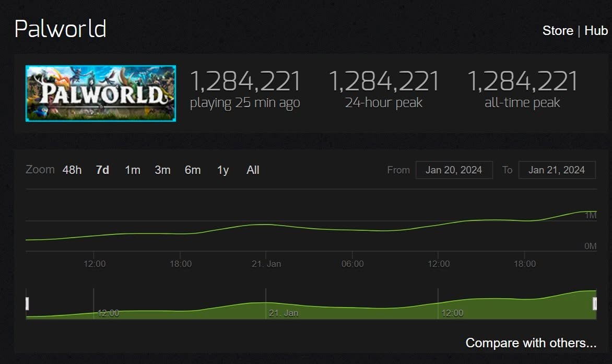Screen dimensions: 612x364
Task: Open the Hub link
Action: pyautogui.click(x=596, y=31)
